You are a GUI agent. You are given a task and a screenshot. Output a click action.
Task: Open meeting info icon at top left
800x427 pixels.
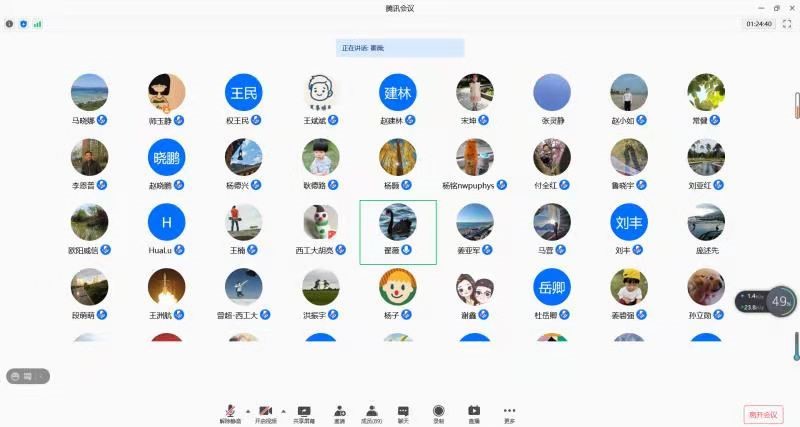click(x=10, y=23)
